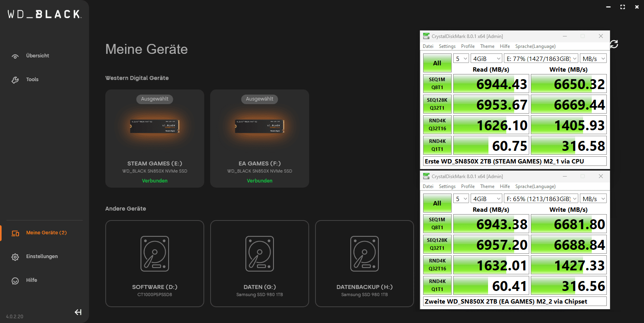This screenshot has height=323, width=644.
Task: Open the Hilfe chat icon
Action: click(15, 281)
